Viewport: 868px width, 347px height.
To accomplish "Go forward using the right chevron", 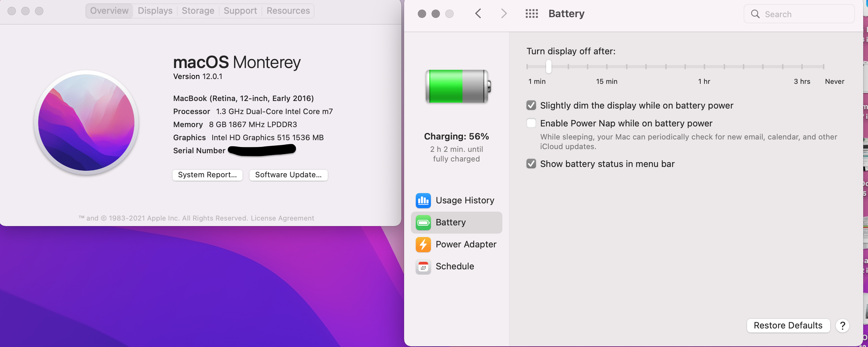I will pos(504,14).
